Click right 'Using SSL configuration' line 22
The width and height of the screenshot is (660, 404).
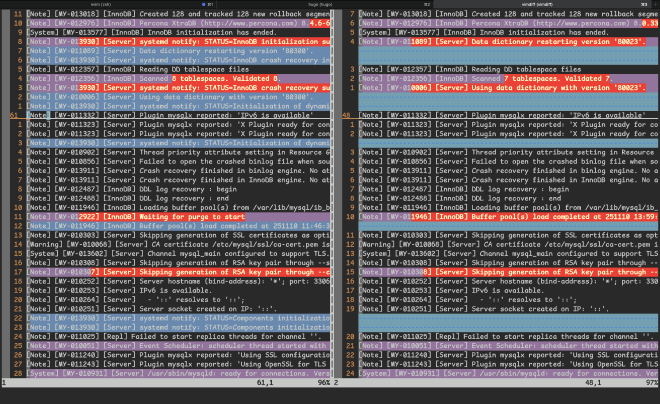click(509, 356)
